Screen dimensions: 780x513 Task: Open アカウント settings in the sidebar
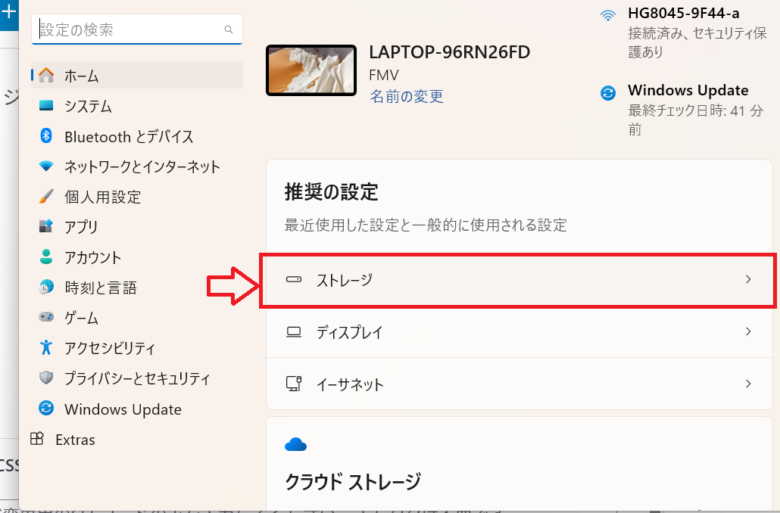pyautogui.click(x=93, y=257)
